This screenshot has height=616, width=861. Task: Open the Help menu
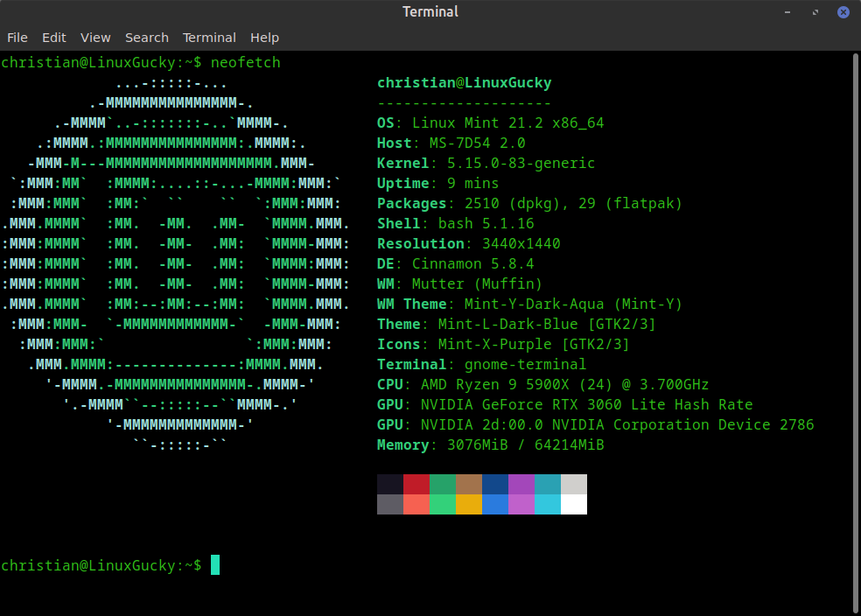(x=264, y=38)
